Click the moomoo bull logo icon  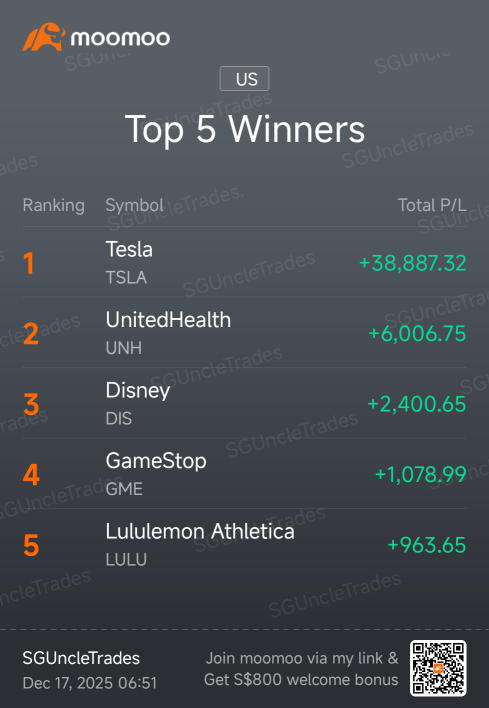44,37
